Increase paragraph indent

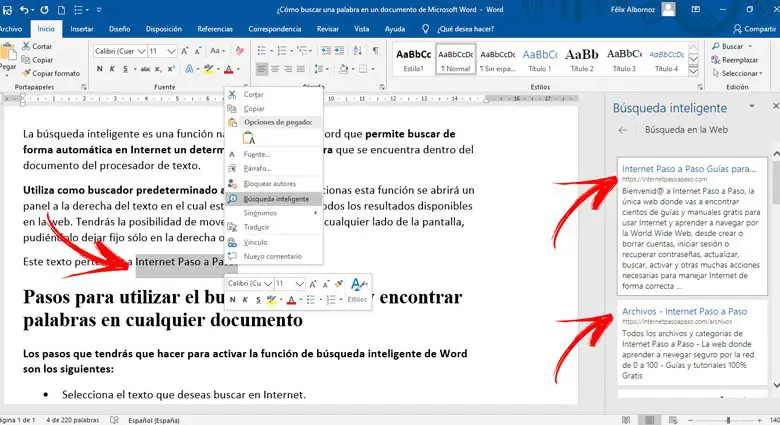click(339, 50)
